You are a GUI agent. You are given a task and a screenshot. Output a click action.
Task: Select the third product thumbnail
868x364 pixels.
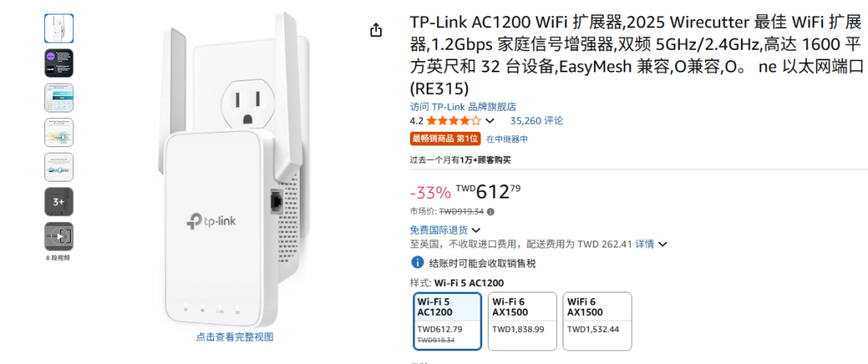click(x=59, y=97)
